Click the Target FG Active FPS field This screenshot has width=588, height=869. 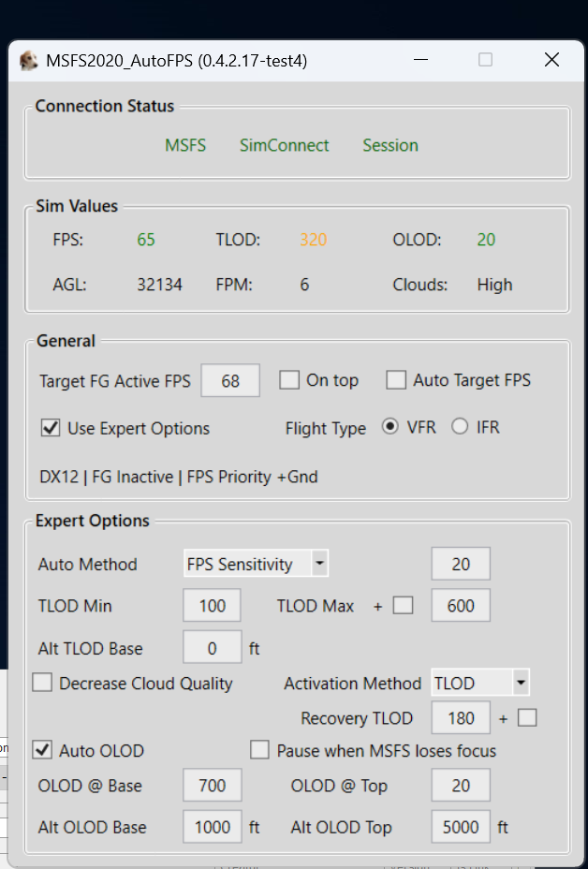tap(230, 381)
